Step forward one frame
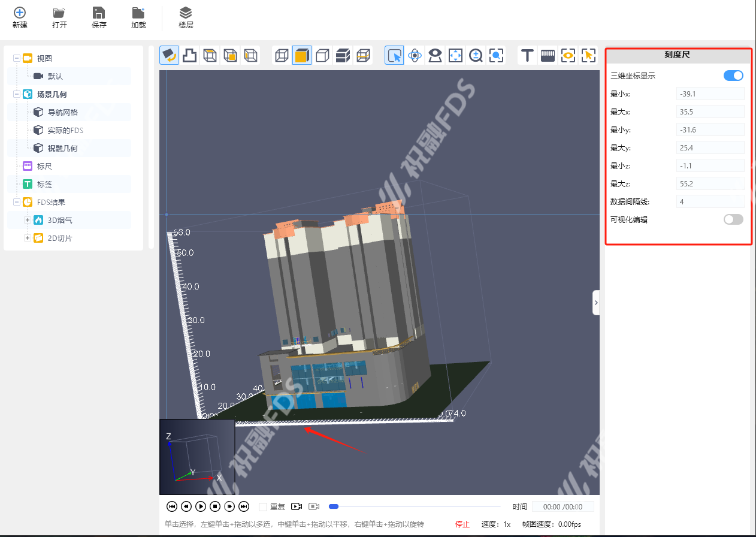This screenshot has width=756, height=537. click(x=229, y=507)
